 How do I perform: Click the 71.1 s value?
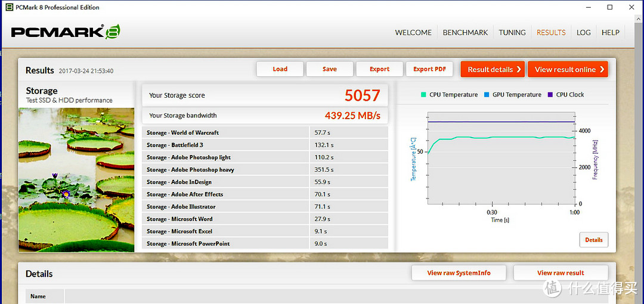coord(322,207)
